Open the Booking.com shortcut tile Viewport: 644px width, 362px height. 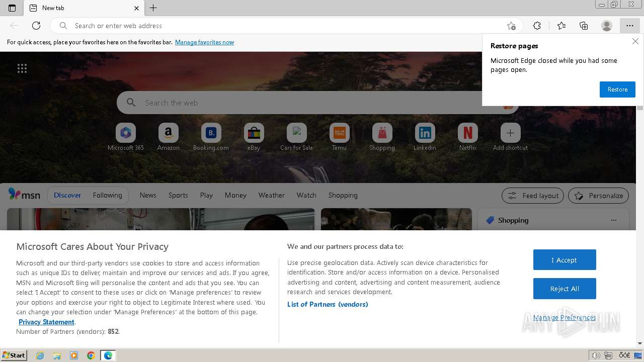point(211,137)
